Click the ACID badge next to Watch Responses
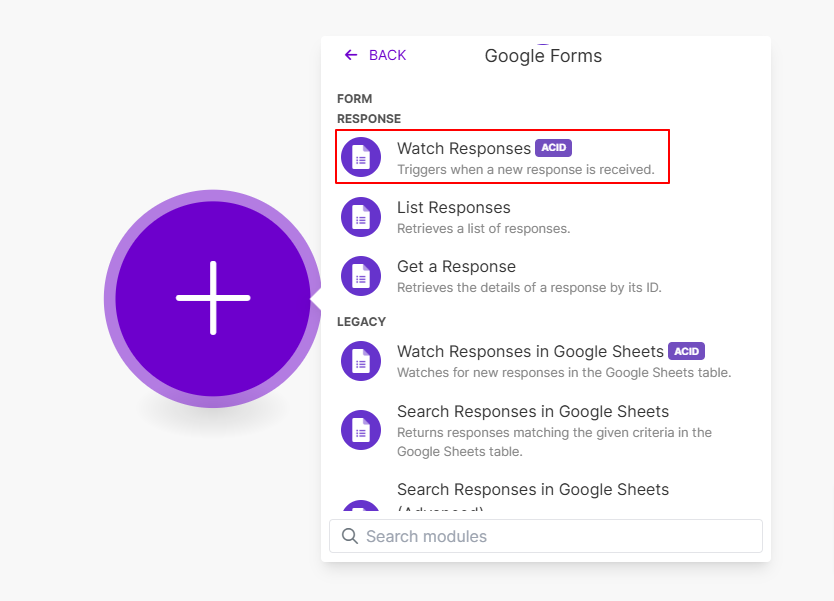This screenshot has height=601, width=834. [554, 148]
